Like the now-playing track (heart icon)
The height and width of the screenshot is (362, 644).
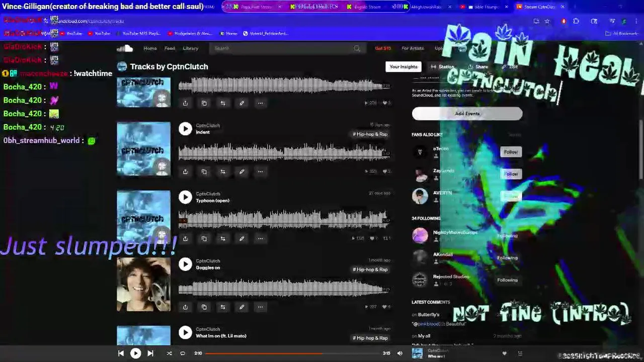(x=505, y=353)
